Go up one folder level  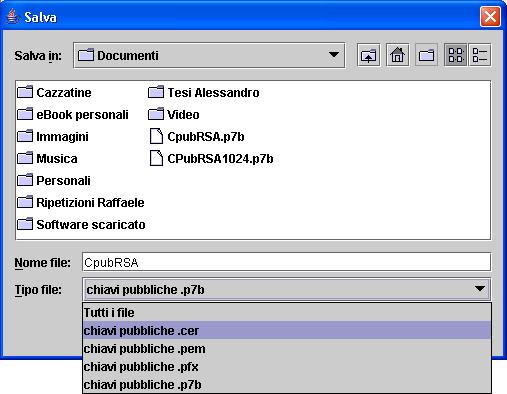368,55
